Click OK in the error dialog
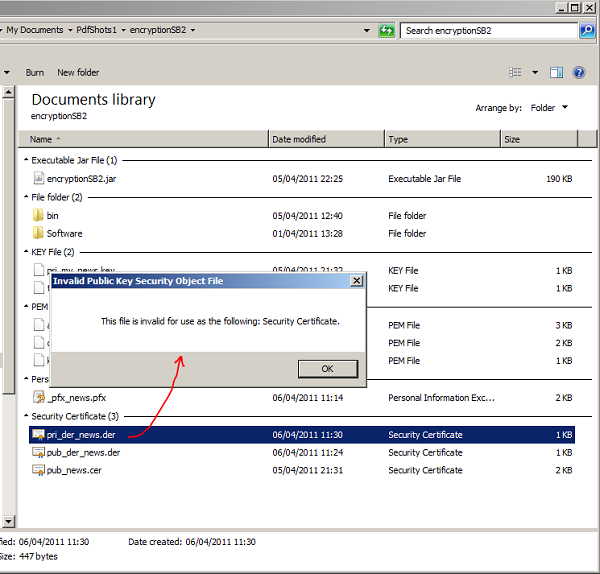The image size is (600, 574). click(328, 369)
